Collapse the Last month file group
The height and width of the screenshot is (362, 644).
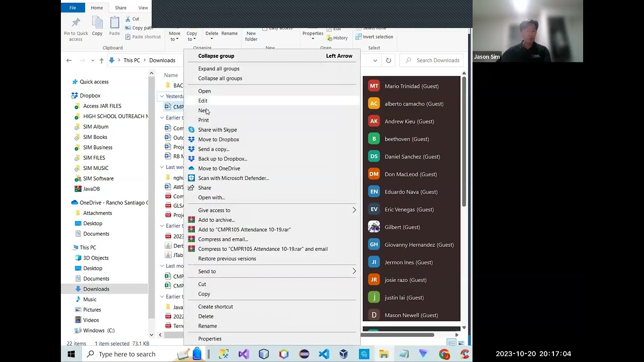pyautogui.click(x=162, y=265)
